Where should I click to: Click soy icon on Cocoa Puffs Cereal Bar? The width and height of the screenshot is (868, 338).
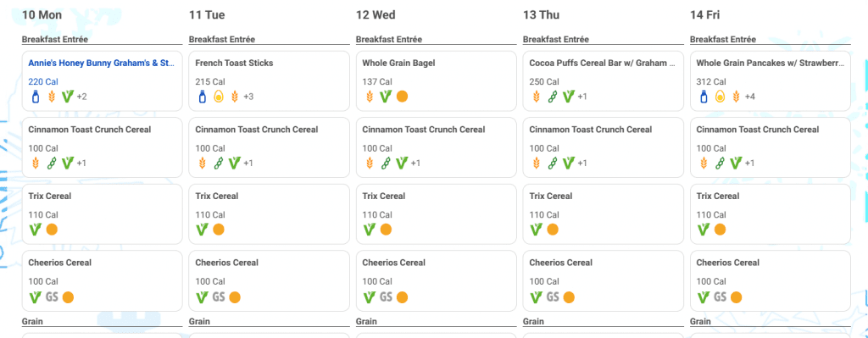click(x=552, y=97)
